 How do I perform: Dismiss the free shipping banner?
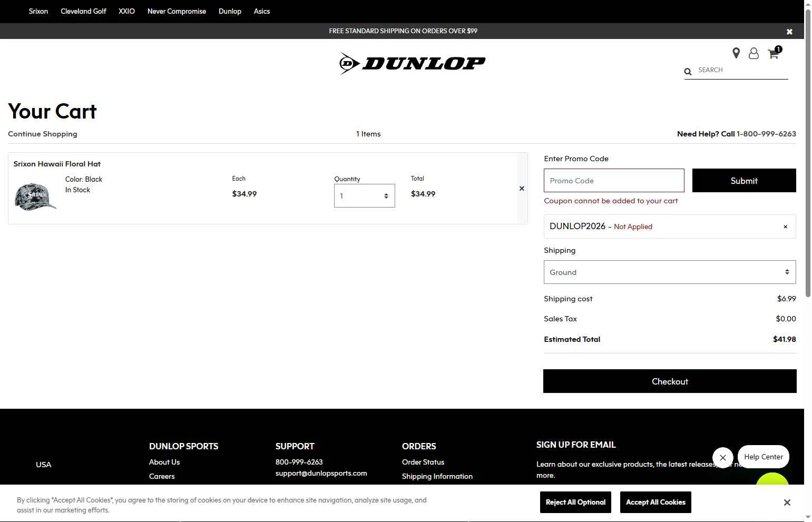click(x=789, y=32)
